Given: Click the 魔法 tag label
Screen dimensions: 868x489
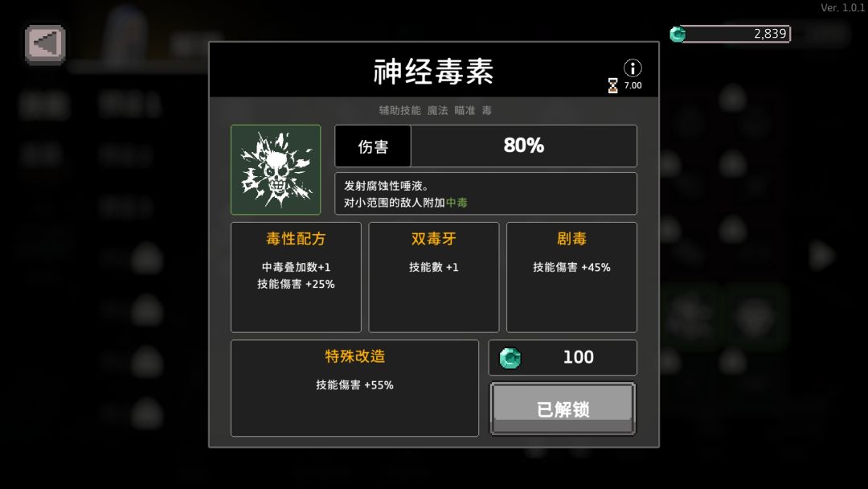Looking at the screenshot, I should coord(437,110).
